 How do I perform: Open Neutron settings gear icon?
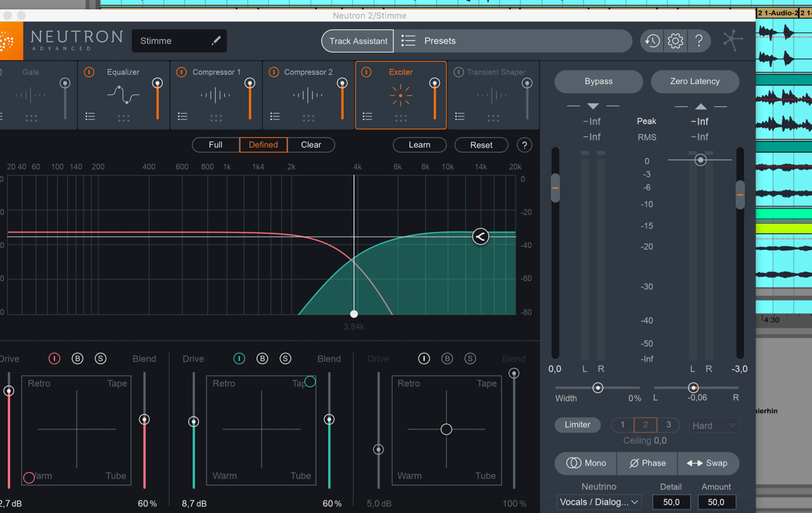[676, 41]
